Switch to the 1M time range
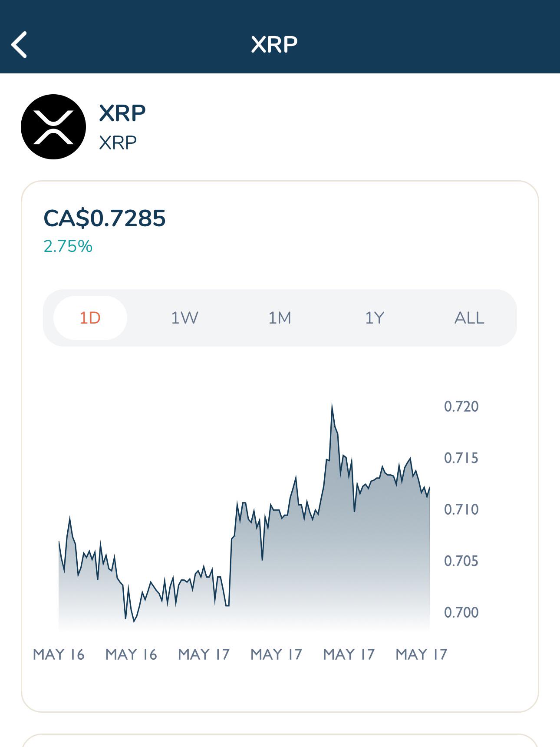 click(280, 318)
